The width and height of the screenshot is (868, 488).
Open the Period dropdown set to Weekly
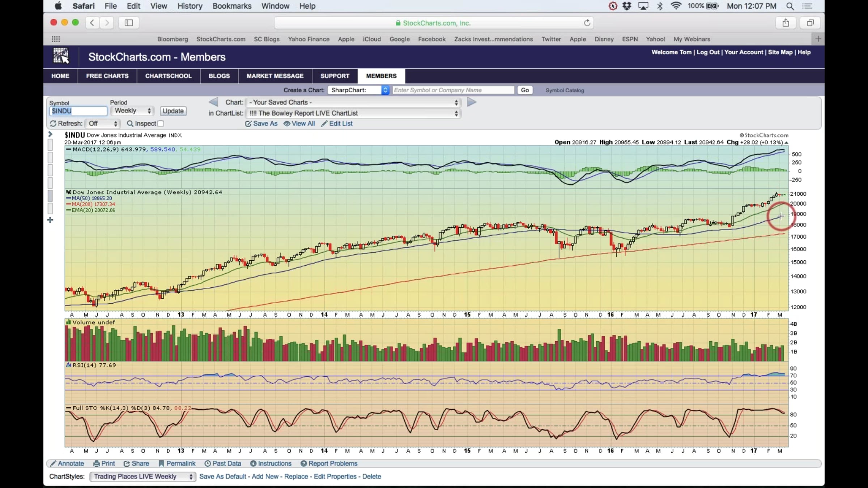[x=132, y=111]
